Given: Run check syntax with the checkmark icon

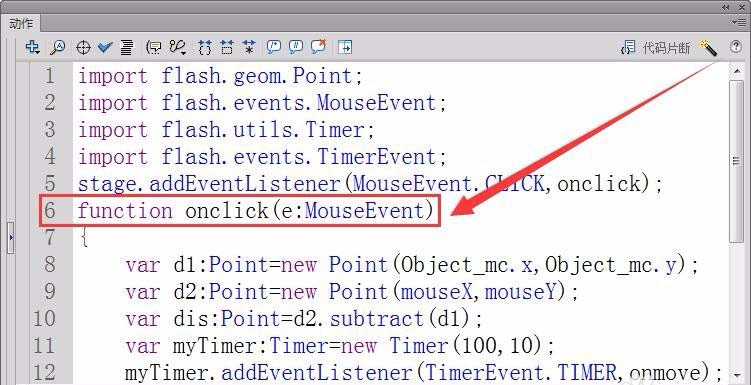Looking at the screenshot, I should (105, 47).
